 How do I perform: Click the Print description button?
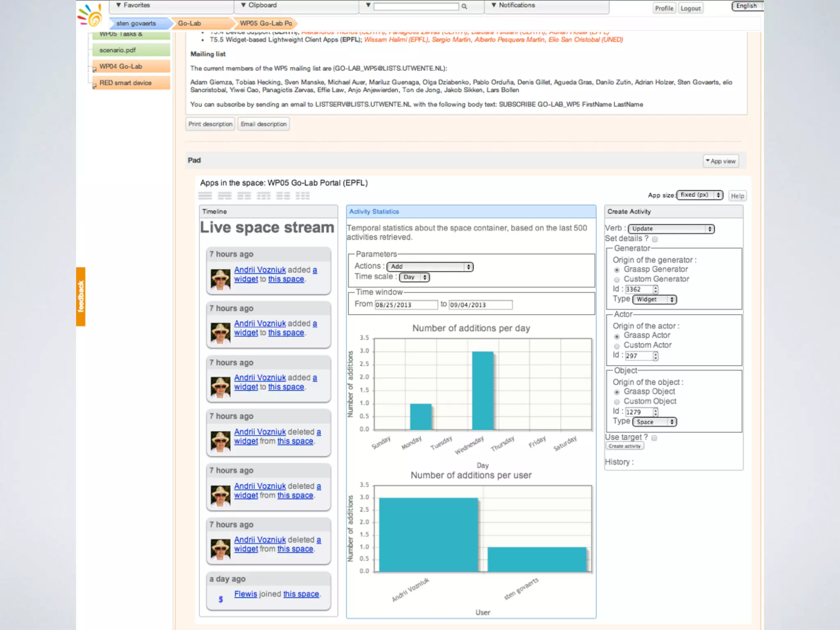[x=210, y=124]
